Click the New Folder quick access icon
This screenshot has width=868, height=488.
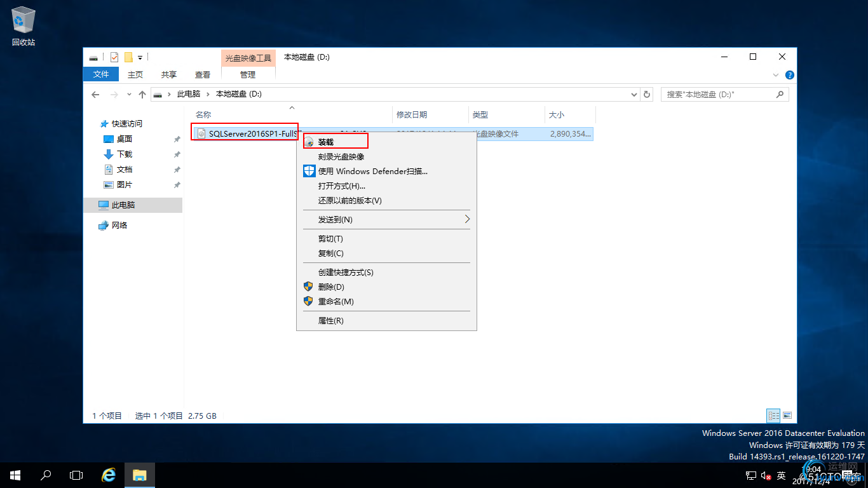(x=128, y=57)
